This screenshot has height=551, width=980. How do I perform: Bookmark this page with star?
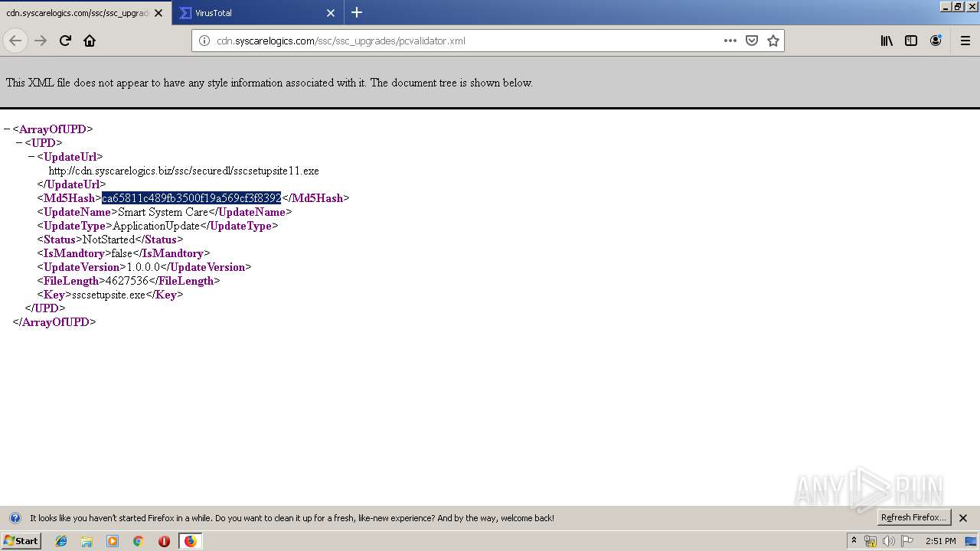[773, 41]
